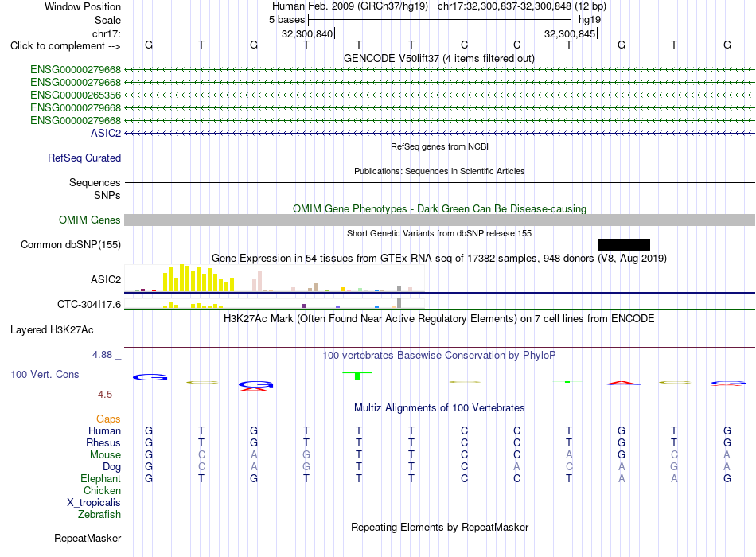Viewport: 756px width, 557px height.
Task: Click 'Human Feb. 2009 (GRCh37/hg19)' assembly text
Action: point(350,6)
